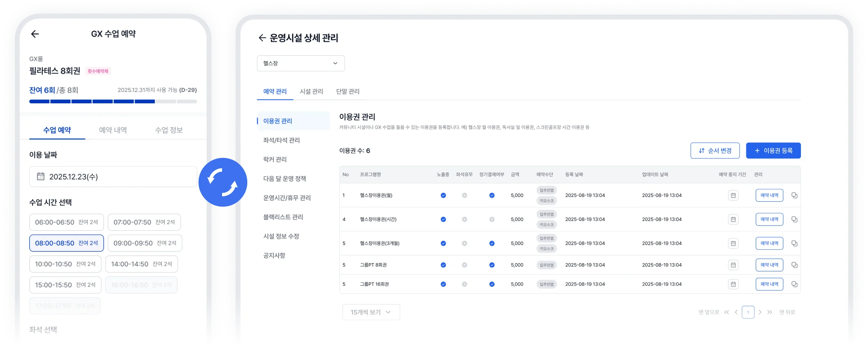Open 예약 내역 for 그룹PT 16회권

[769, 284]
